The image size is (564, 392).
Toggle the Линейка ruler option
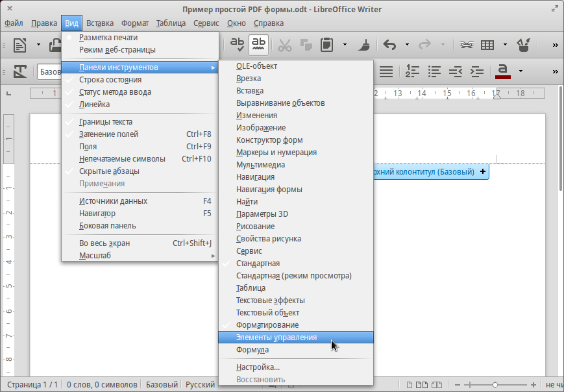[x=140, y=104]
